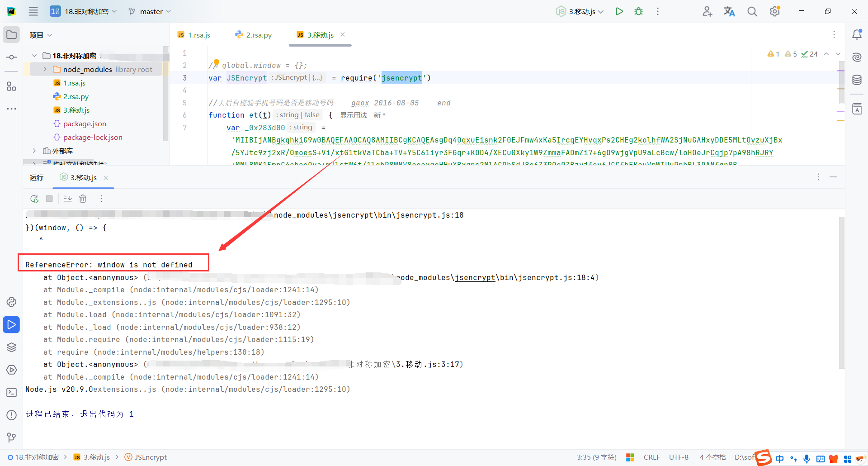Click the 3:35 cursor position indicator

coord(596,457)
